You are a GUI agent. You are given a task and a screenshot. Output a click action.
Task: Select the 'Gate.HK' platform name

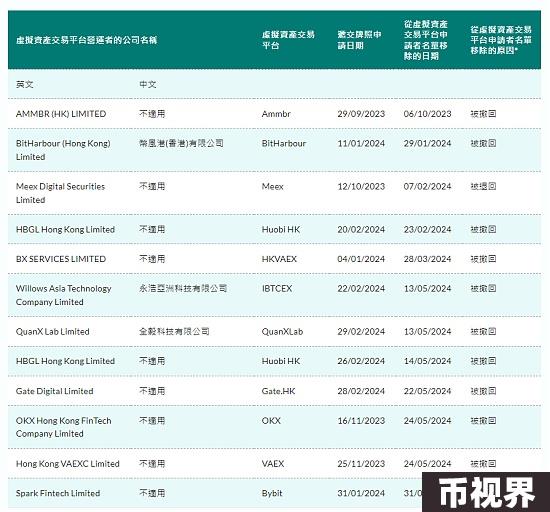[x=279, y=391]
